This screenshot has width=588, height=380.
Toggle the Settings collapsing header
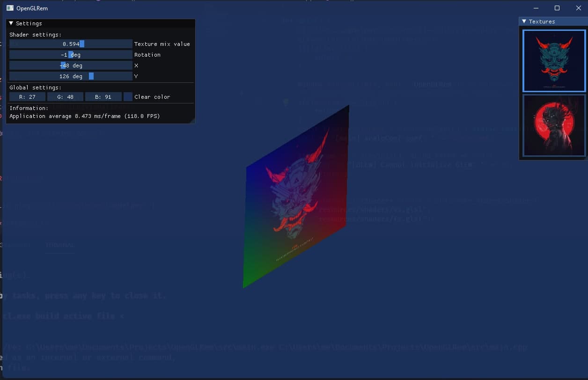(x=28, y=23)
